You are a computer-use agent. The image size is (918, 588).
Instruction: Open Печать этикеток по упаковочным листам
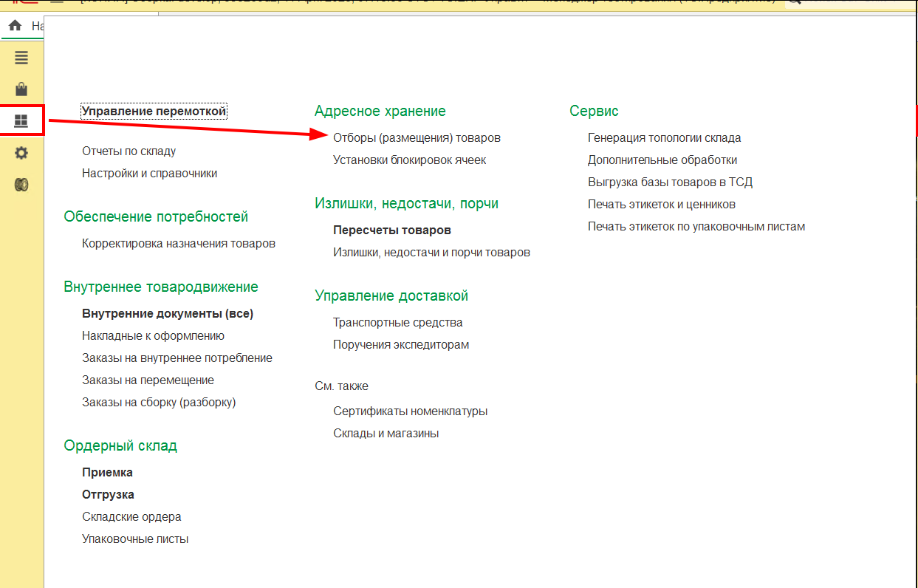tap(696, 227)
